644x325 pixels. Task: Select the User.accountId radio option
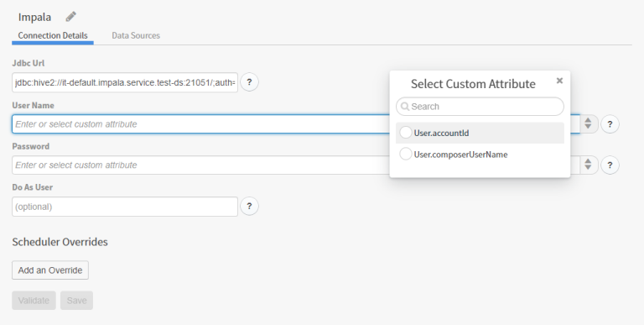(x=405, y=133)
